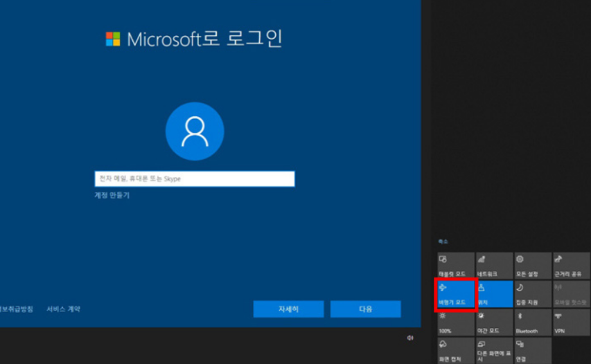Toggle the Bluetooth tile
The width and height of the screenshot is (591, 364).
coord(533,322)
